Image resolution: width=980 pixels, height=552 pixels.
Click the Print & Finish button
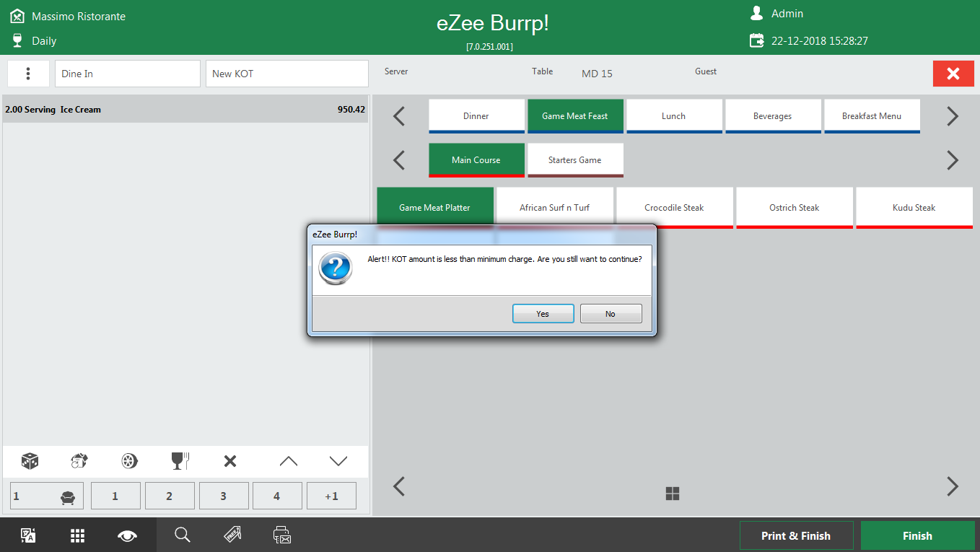coord(796,535)
